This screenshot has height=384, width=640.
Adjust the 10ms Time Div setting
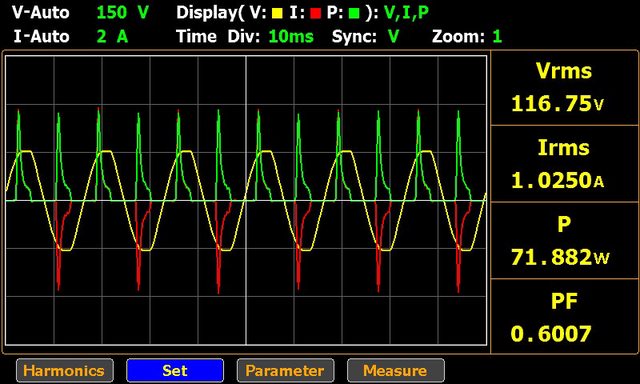[291, 37]
